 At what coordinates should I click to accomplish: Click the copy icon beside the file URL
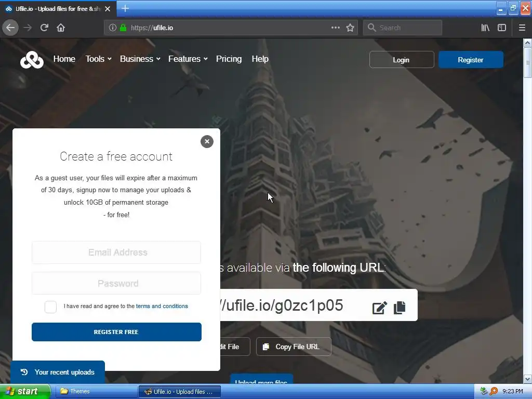tap(400, 308)
